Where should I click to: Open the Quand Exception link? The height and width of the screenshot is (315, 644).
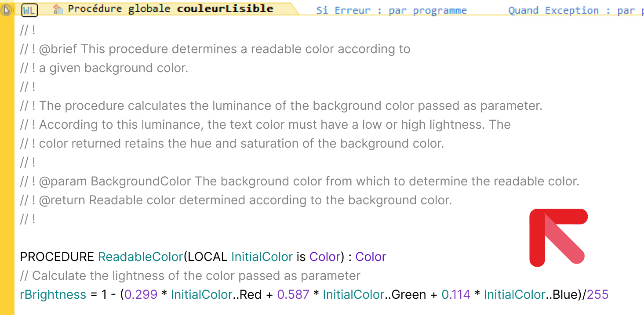tap(576, 11)
